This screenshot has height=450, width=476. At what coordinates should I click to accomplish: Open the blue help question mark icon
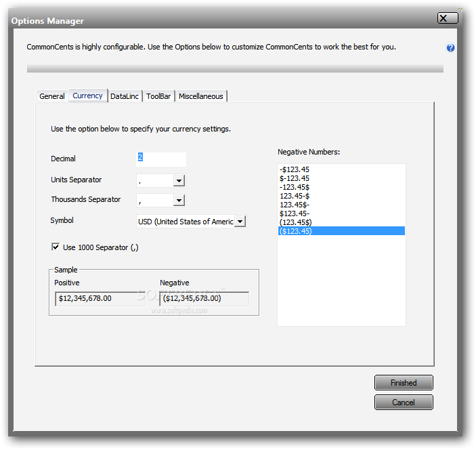coord(450,47)
